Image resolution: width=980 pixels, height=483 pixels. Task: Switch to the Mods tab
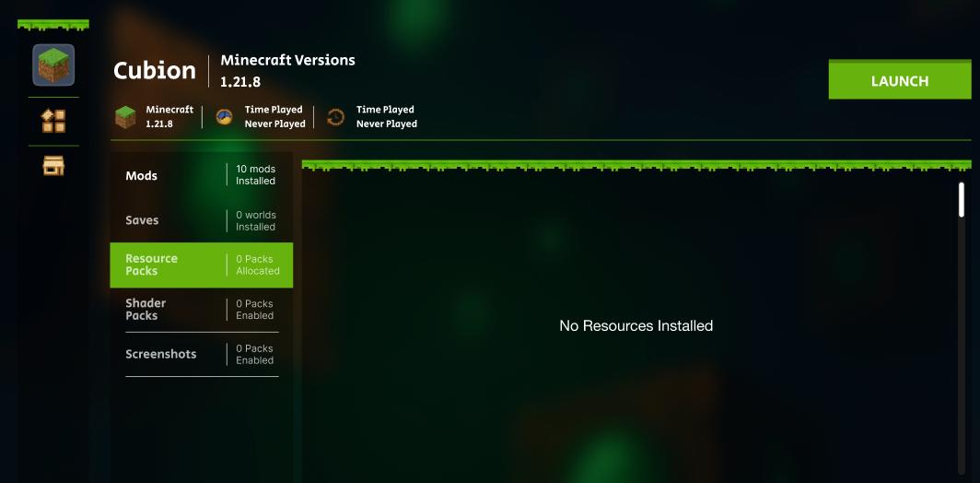pos(201,175)
